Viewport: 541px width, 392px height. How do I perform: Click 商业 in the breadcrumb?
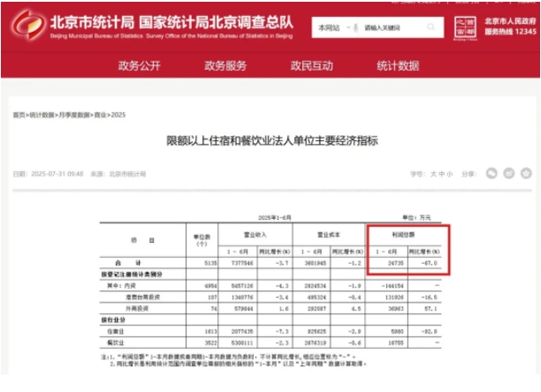pyautogui.click(x=98, y=116)
